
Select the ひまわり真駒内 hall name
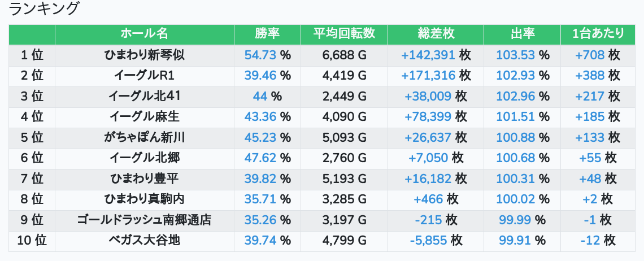point(145,199)
